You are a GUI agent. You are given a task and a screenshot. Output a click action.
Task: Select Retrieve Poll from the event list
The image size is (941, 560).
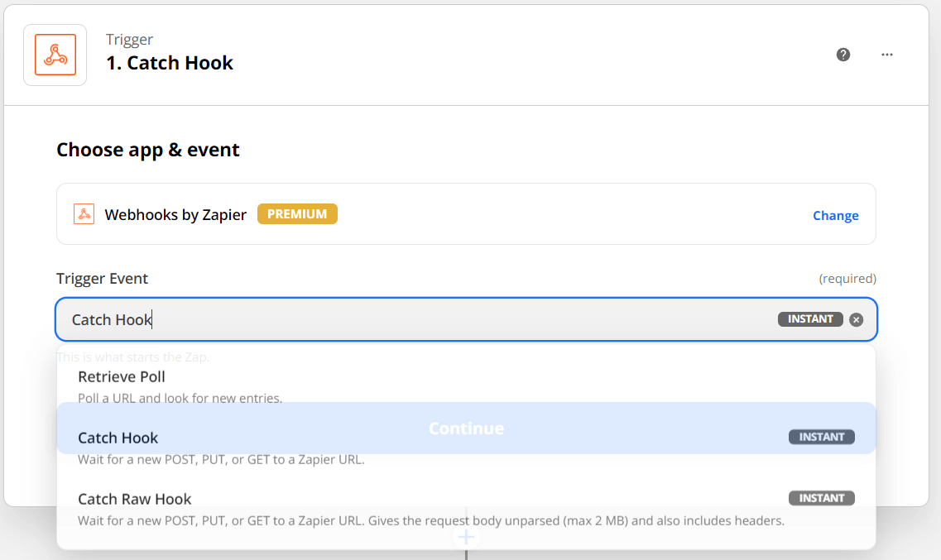tap(121, 376)
